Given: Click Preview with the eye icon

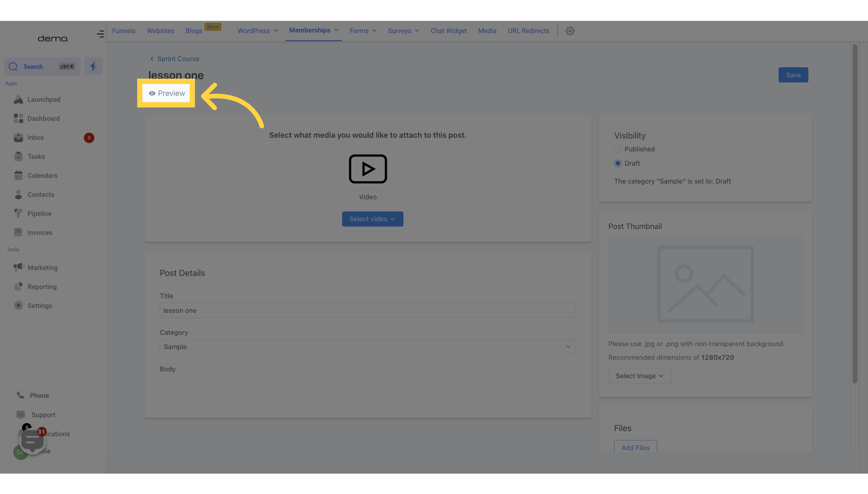Looking at the screenshot, I should click(x=166, y=93).
